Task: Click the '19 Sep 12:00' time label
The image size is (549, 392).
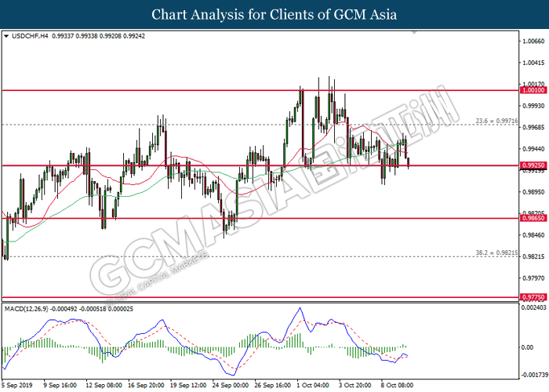Action: 188,386
